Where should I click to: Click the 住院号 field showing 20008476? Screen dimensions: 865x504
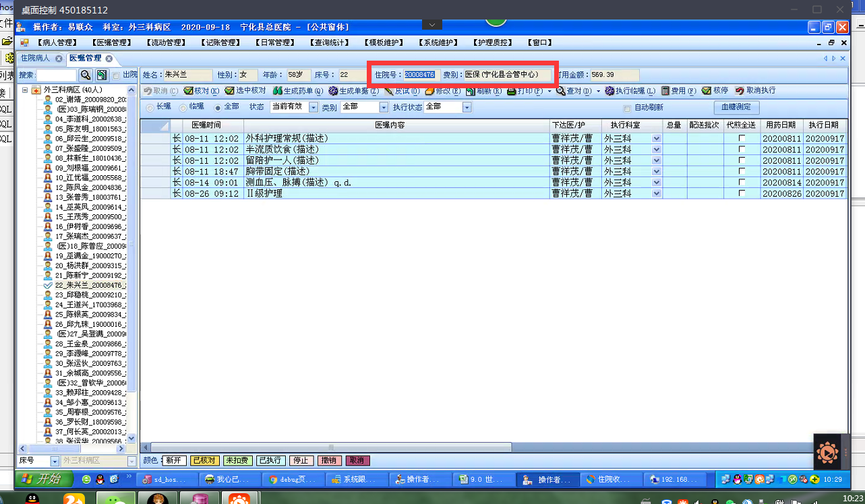tap(420, 74)
